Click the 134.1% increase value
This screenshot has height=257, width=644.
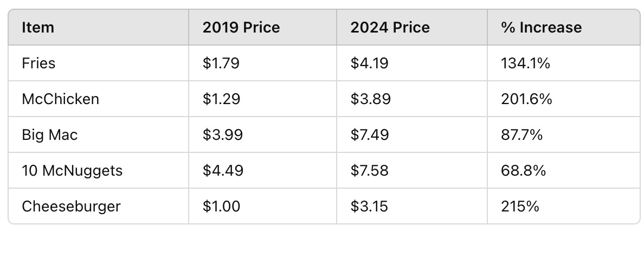click(526, 63)
